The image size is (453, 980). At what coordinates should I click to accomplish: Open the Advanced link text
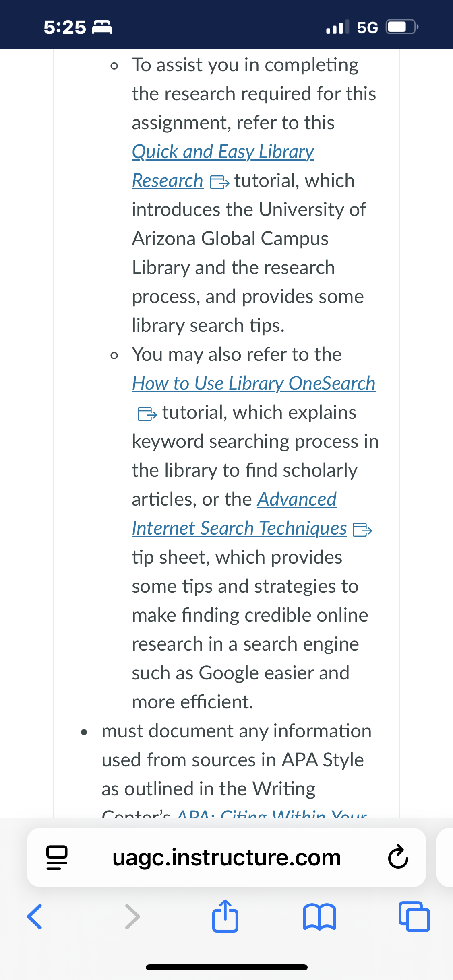click(297, 499)
